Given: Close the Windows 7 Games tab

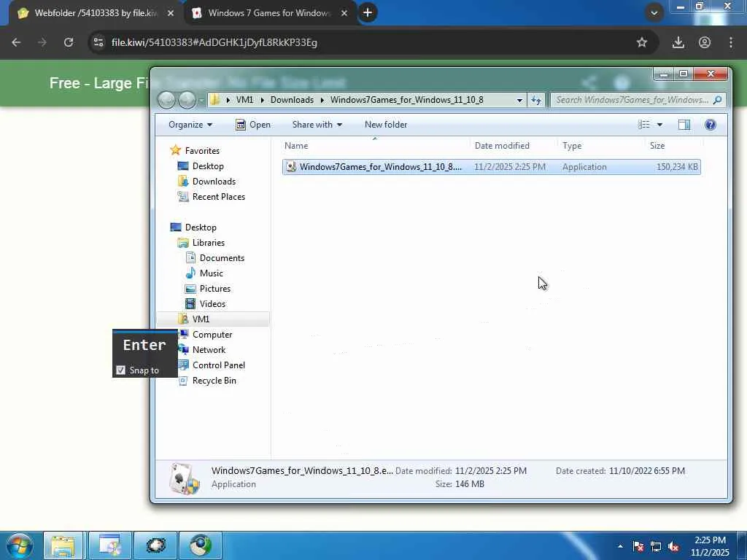Looking at the screenshot, I should click(344, 13).
